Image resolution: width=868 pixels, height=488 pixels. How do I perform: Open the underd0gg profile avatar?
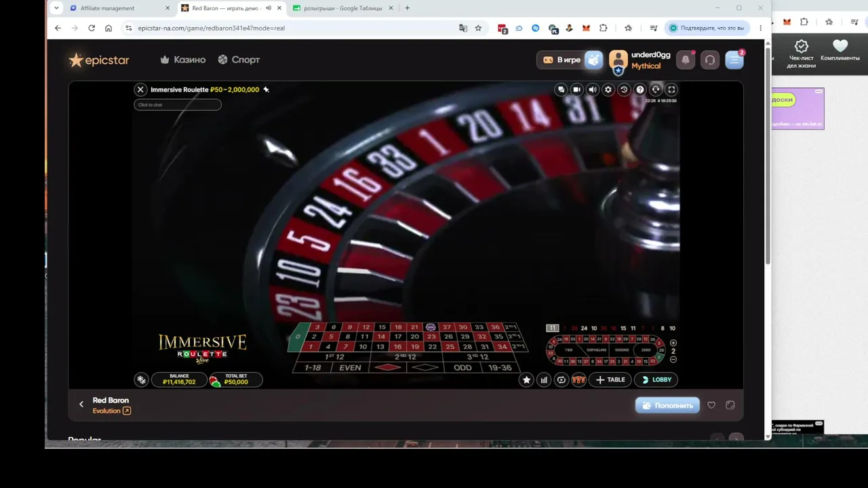(x=618, y=61)
